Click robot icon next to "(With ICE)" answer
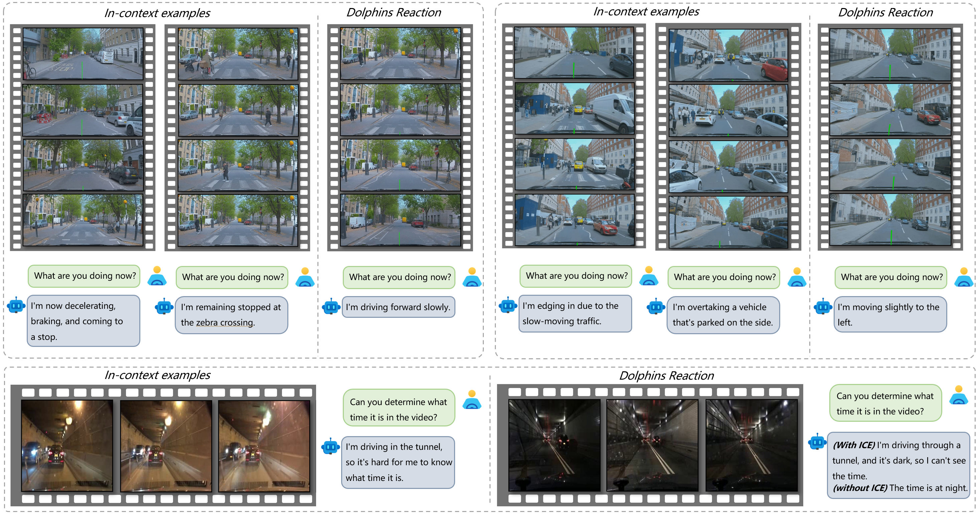Screen dimensions: 980x514 point(817,442)
